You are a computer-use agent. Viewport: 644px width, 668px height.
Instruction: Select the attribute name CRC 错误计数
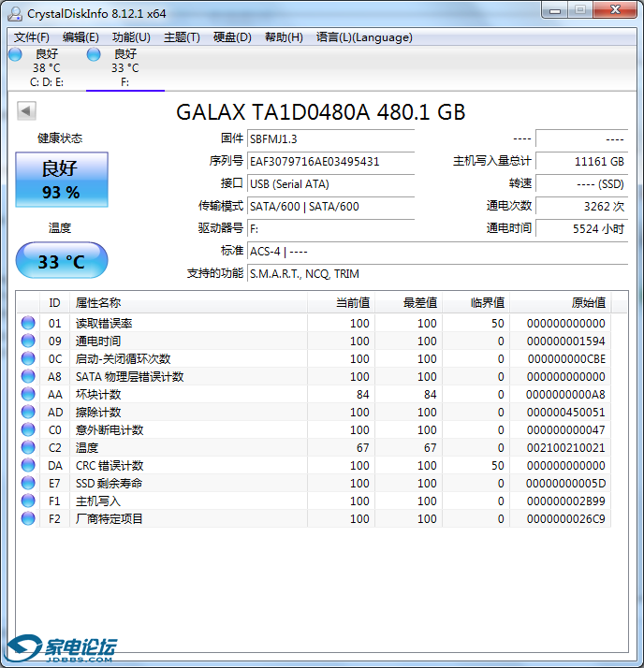click(x=110, y=466)
